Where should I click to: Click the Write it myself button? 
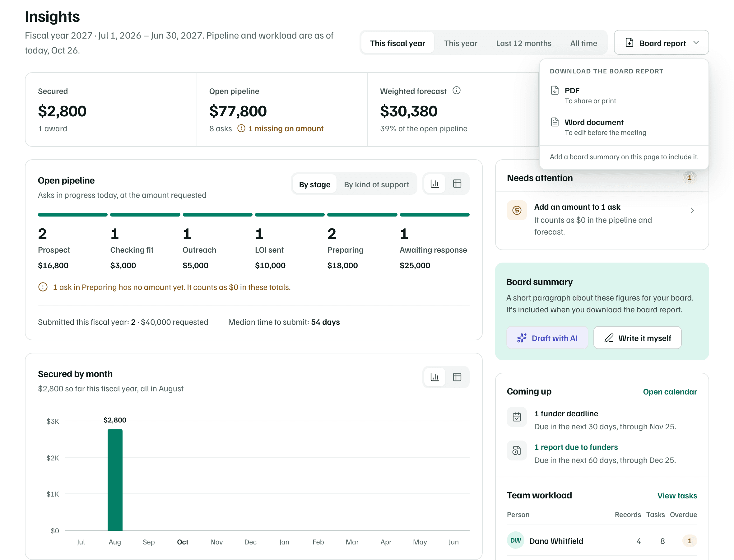[x=637, y=338]
